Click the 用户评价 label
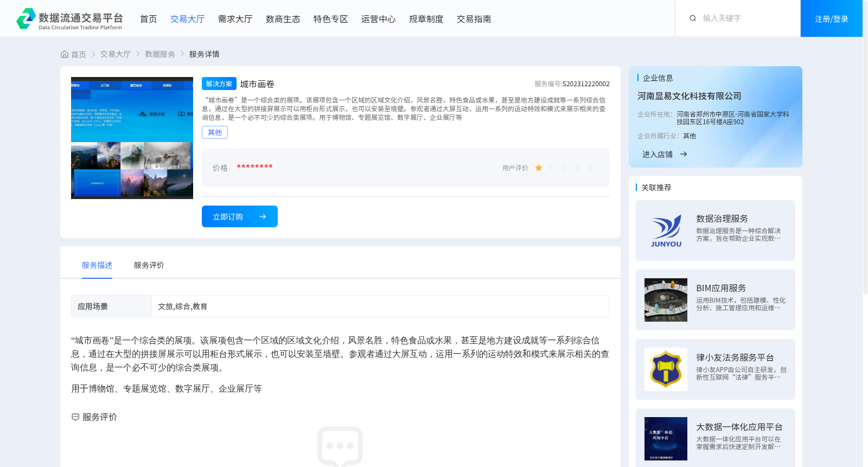868x467 pixels. click(x=515, y=168)
